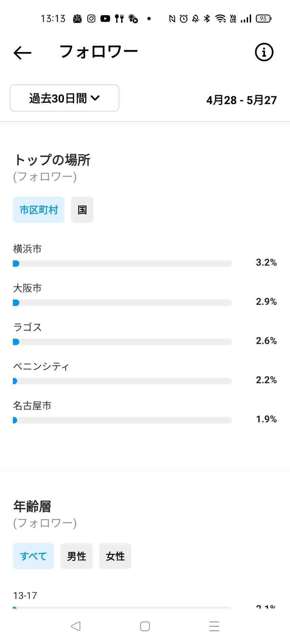
Task: Select the 市区町村 location filter
Action: (x=39, y=210)
